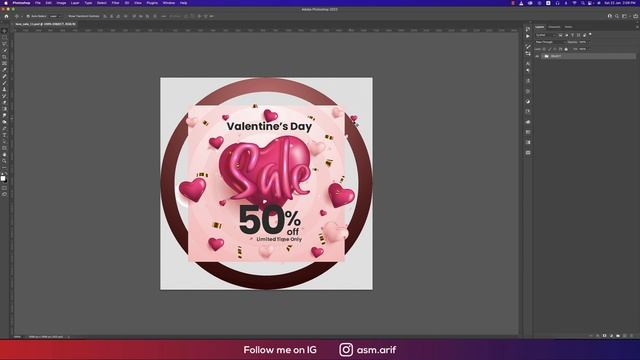Viewport: 640px width, 360px height.
Task: Open the layer Kind filter dropdown
Action: (546, 35)
